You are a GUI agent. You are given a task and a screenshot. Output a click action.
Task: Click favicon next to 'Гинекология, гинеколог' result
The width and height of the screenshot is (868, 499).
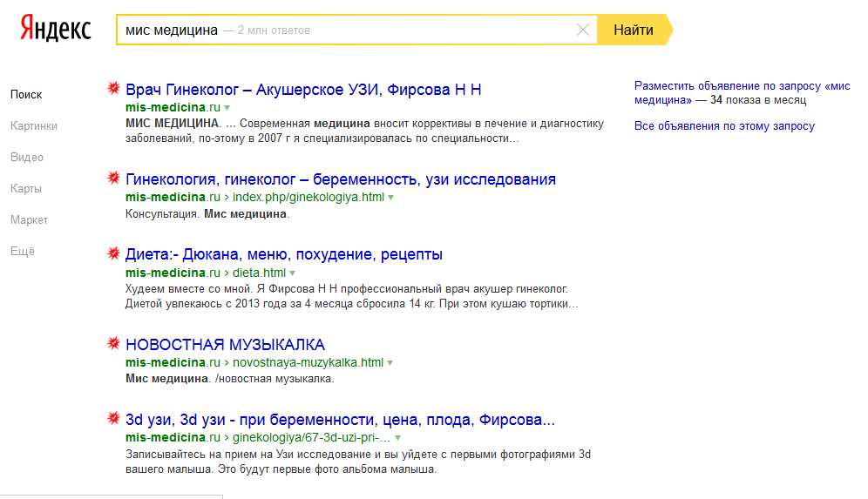tap(113, 178)
